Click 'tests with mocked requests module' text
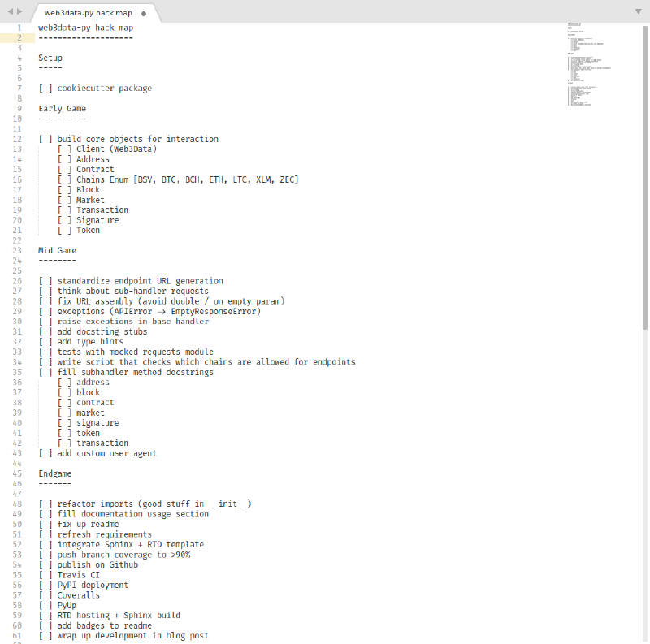The image size is (650, 644). point(136,352)
